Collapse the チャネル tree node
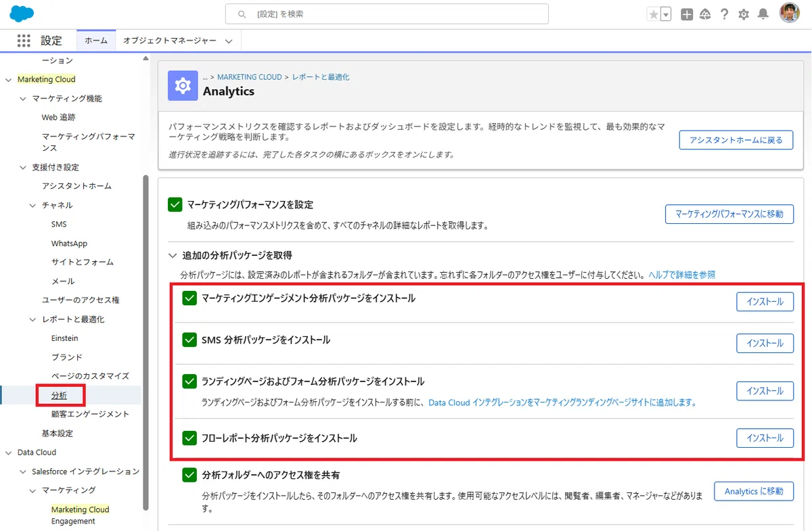Screen dimensions: 812x531 click(x=32, y=206)
